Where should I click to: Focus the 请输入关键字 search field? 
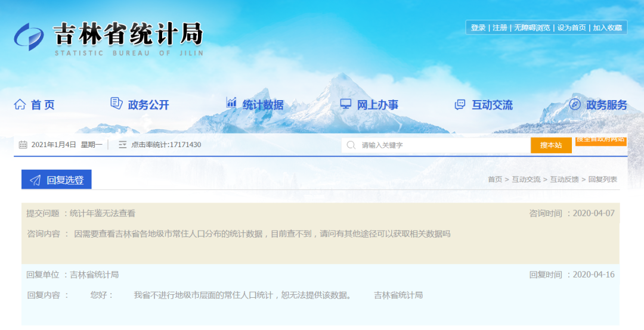pyautogui.click(x=436, y=145)
